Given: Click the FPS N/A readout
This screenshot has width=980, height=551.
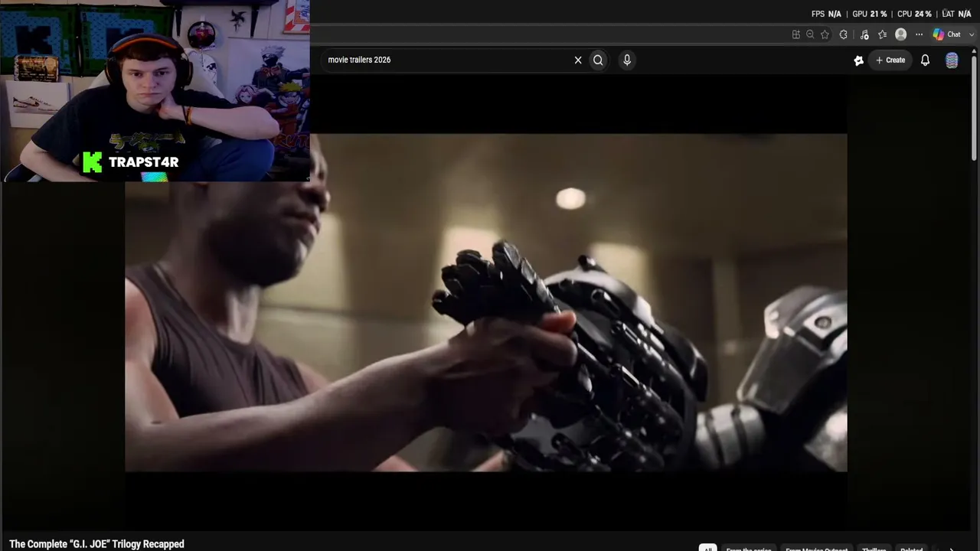Looking at the screenshot, I should [826, 14].
